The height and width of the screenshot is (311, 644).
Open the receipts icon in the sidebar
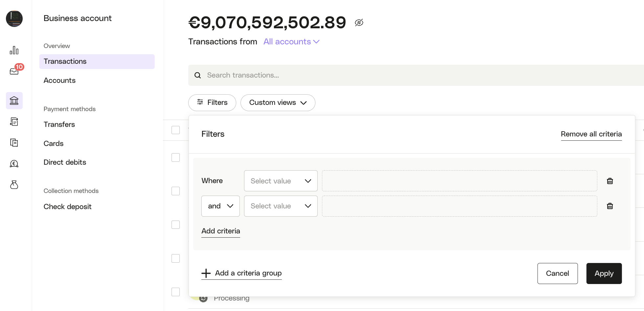point(14,143)
